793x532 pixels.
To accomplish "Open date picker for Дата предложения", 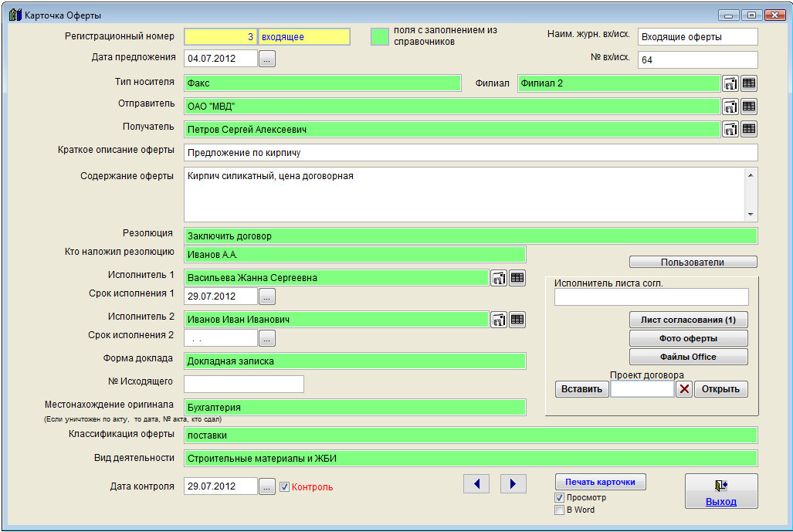I will [266, 59].
